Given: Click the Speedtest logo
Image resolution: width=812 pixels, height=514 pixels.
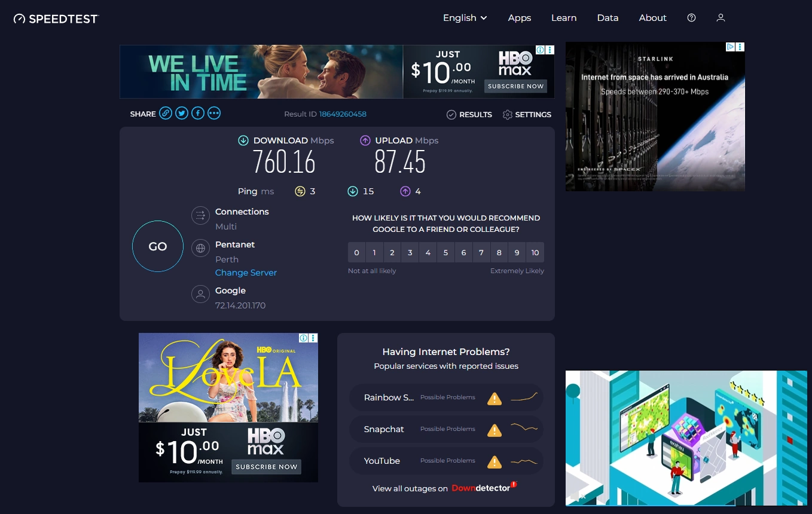Looking at the screenshot, I should (56, 19).
